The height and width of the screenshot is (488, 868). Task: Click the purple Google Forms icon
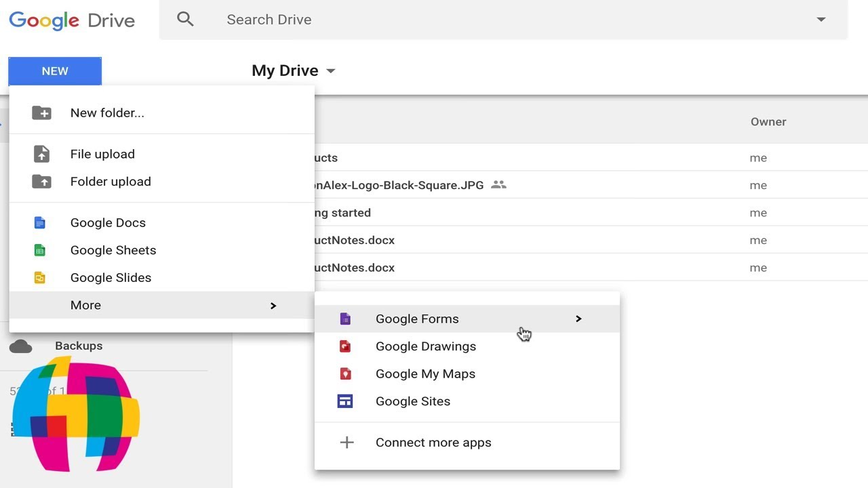[345, 319]
